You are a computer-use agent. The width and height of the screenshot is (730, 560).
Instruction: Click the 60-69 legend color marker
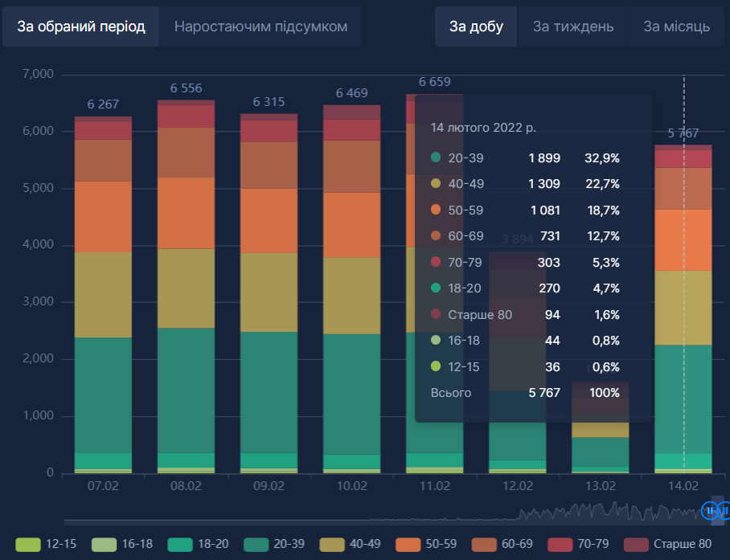[484, 544]
